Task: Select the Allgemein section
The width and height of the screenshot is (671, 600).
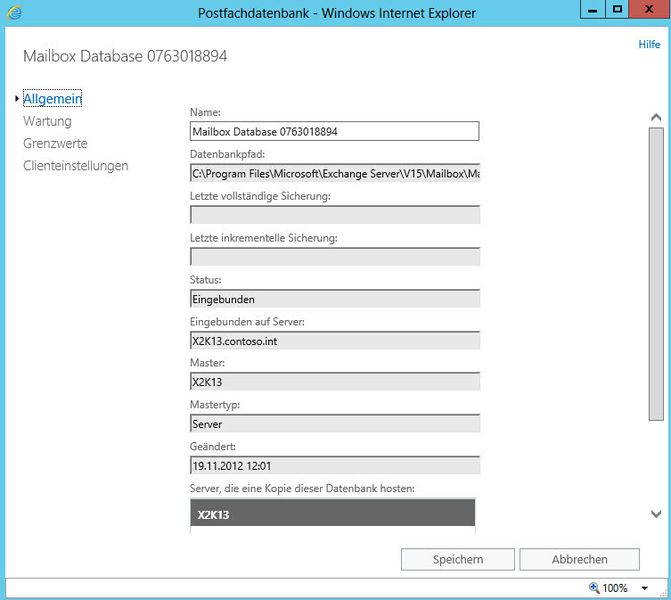Action: [x=52, y=98]
